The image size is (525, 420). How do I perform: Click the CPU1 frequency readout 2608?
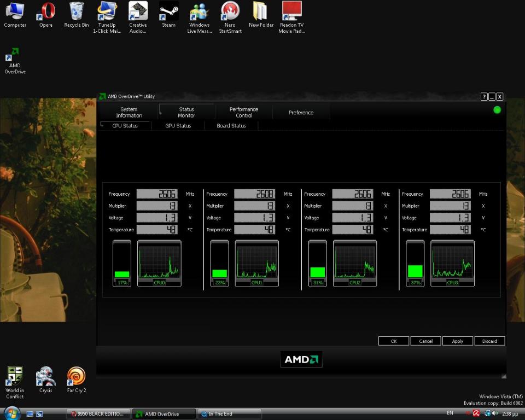click(x=255, y=194)
